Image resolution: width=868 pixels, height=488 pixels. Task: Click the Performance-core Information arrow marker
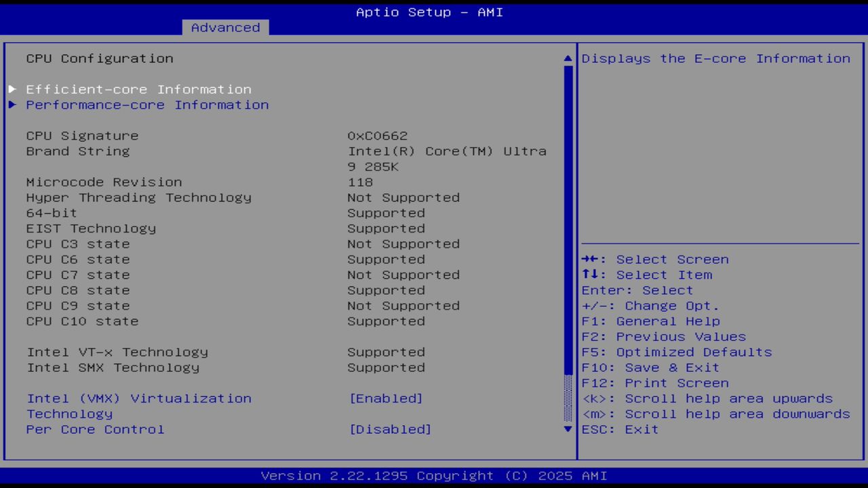click(12, 104)
